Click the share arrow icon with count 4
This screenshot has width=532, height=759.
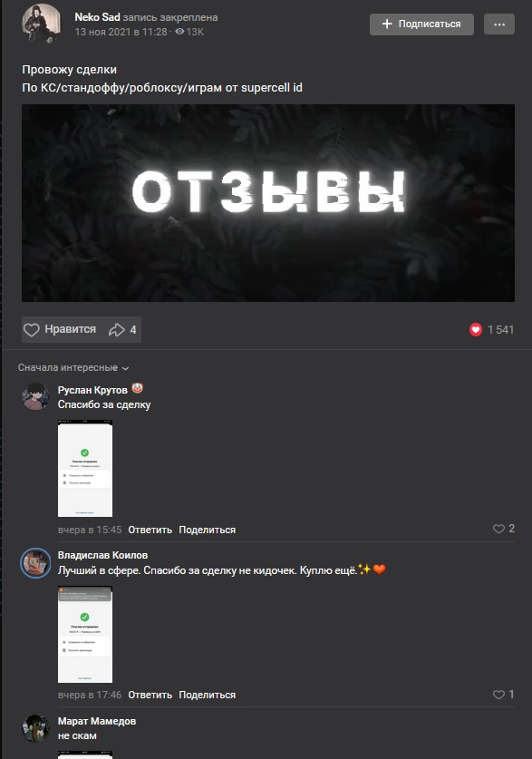coord(117,330)
